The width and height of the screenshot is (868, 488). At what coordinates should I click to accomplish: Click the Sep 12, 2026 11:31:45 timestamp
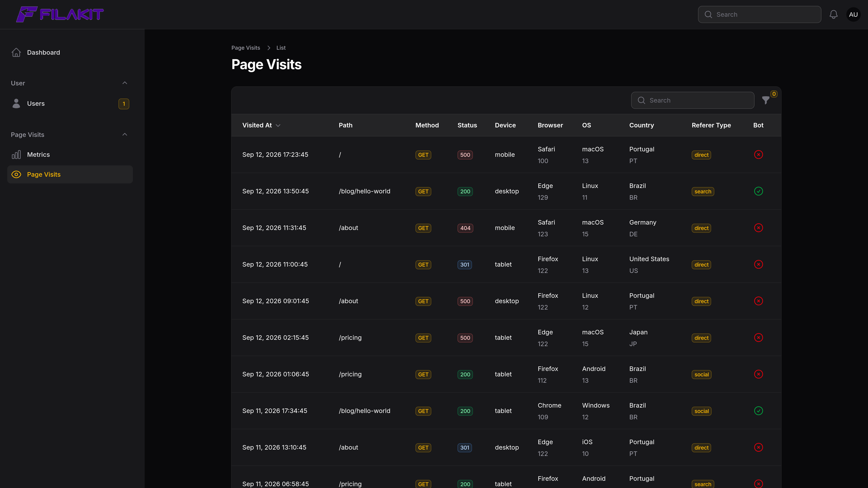pos(274,228)
